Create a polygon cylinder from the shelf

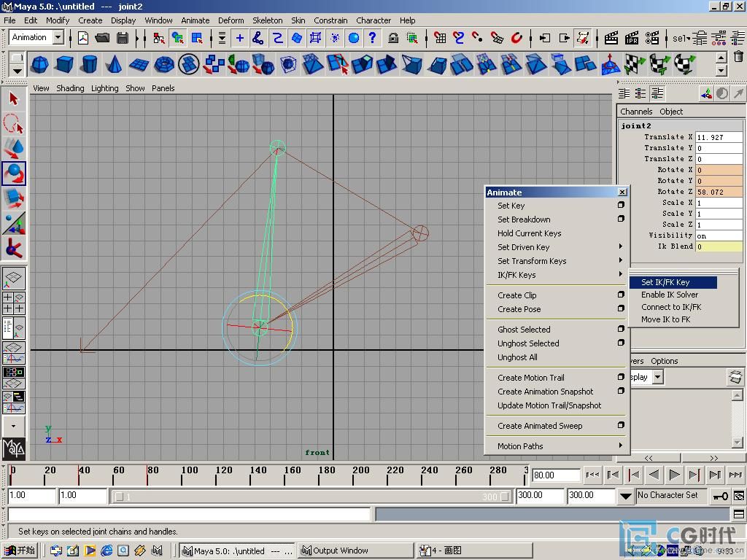(89, 64)
